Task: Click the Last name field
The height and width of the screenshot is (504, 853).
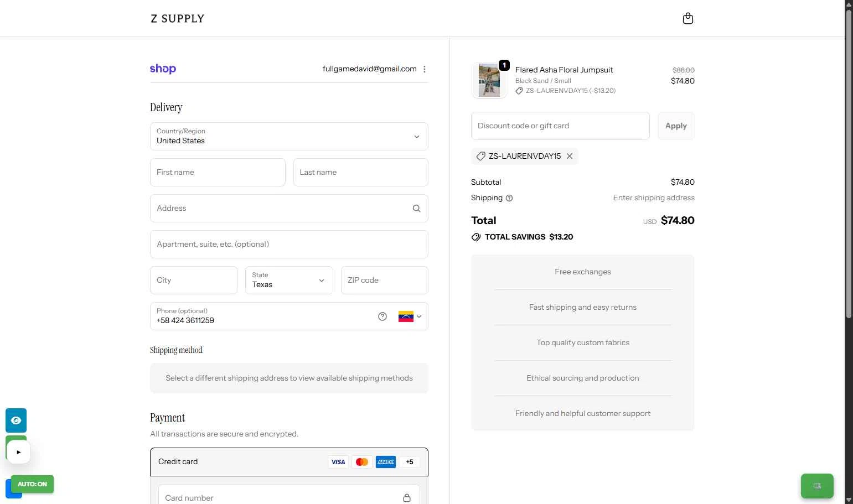Action: (361, 172)
